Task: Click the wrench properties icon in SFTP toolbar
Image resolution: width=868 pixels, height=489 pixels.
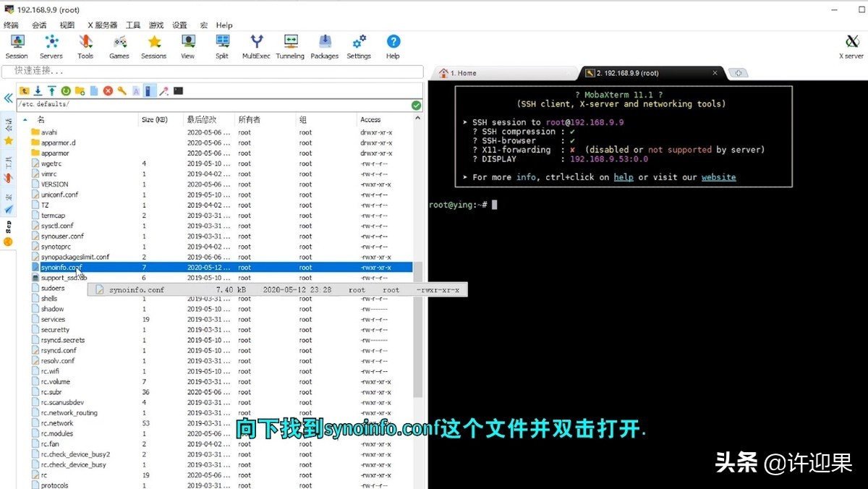Action: point(122,91)
